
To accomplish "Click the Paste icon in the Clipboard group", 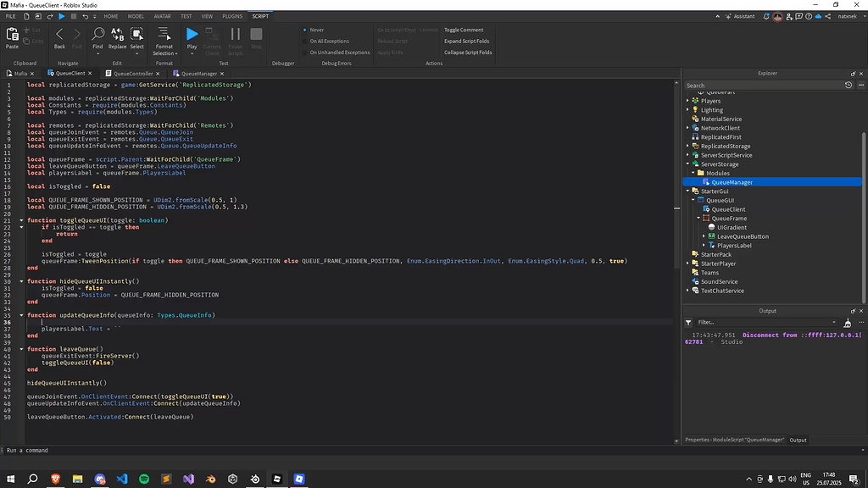I will click(13, 36).
